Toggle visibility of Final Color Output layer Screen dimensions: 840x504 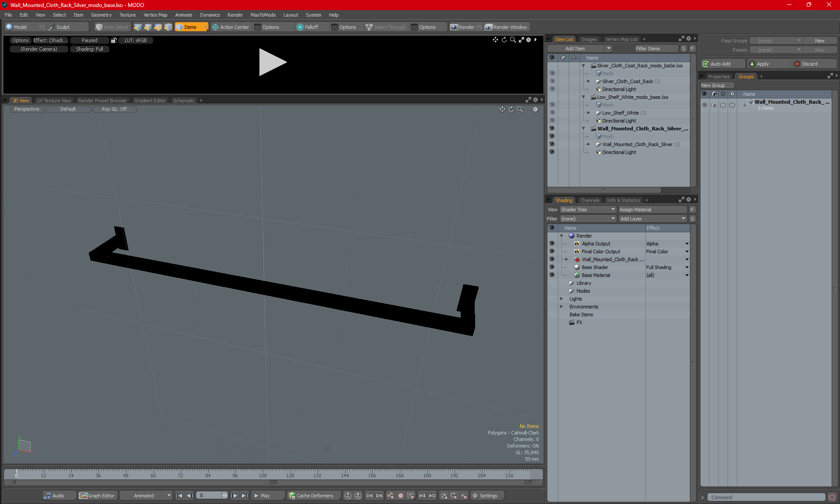[552, 252]
